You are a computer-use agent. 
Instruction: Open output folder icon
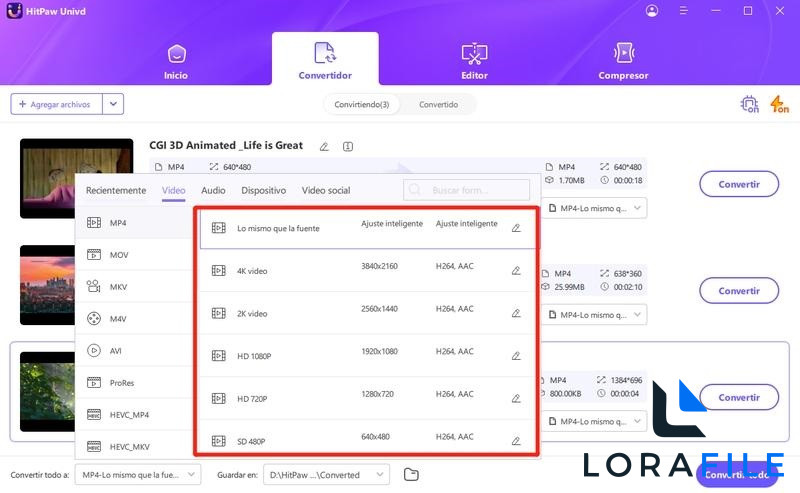coord(411,475)
